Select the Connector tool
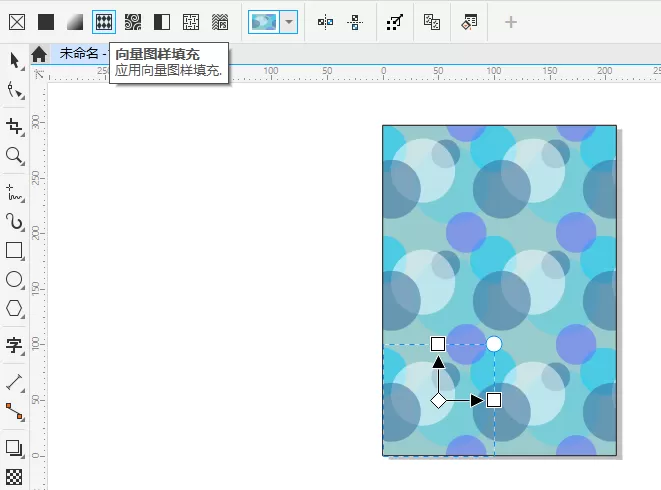The width and height of the screenshot is (661, 490). click(x=15, y=412)
